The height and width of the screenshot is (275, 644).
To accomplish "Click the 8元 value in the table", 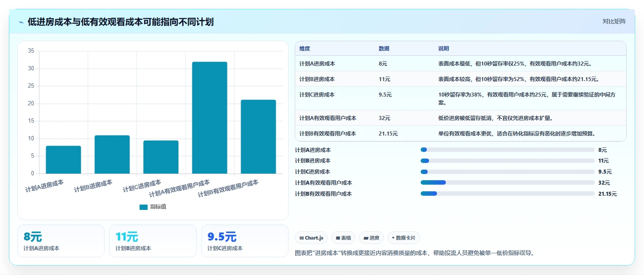I will [x=383, y=64].
